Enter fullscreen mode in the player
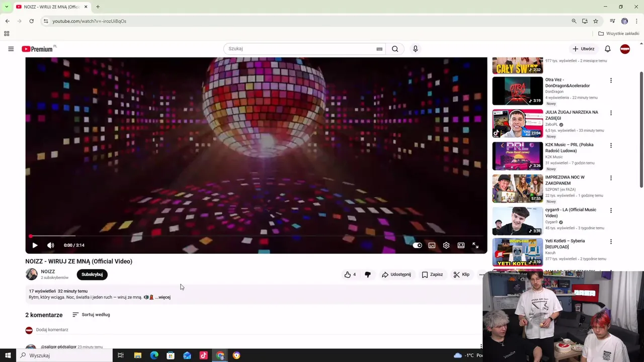The image size is (644, 362). point(475,245)
